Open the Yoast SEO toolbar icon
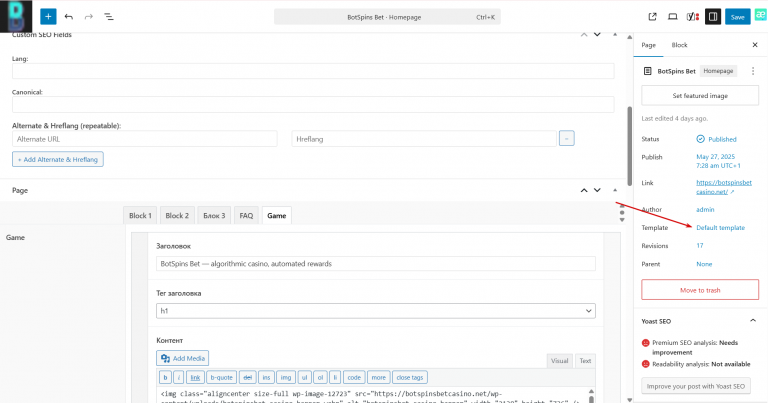The width and height of the screenshot is (768, 403). pos(693,17)
